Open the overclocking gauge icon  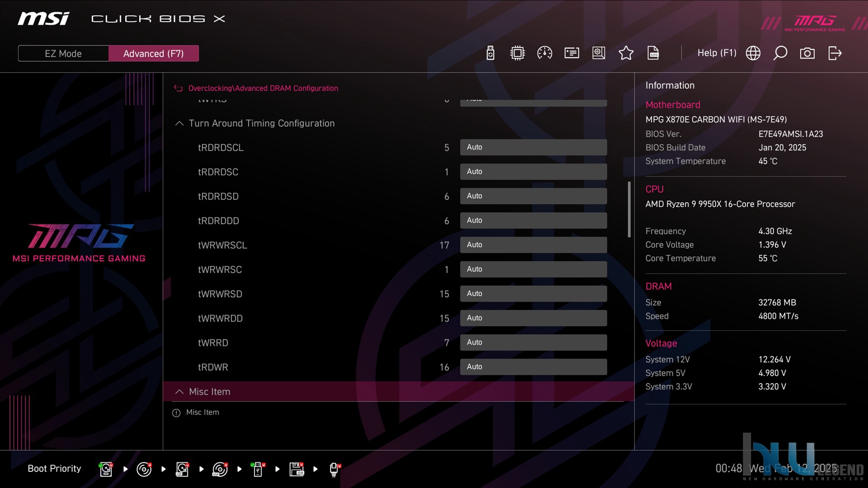[x=544, y=53]
